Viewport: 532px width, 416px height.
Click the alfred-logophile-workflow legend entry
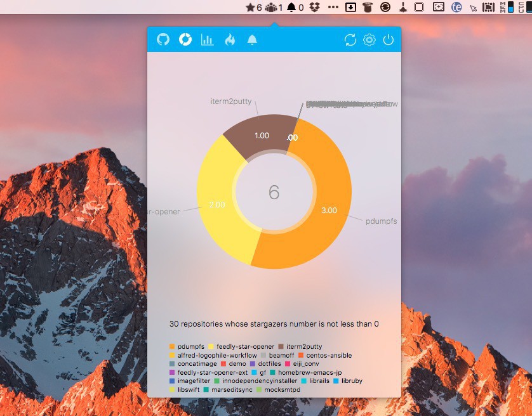(213, 355)
